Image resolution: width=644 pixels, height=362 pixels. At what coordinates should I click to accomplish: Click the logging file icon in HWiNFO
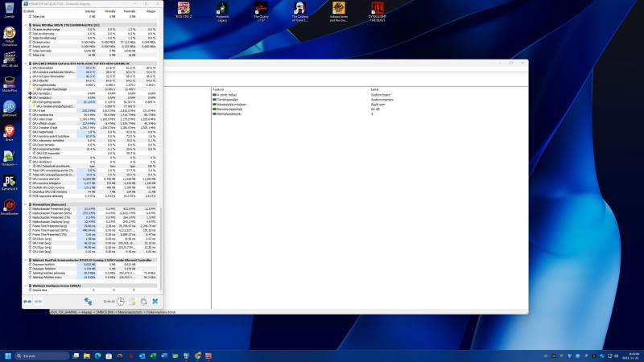pos(131,302)
